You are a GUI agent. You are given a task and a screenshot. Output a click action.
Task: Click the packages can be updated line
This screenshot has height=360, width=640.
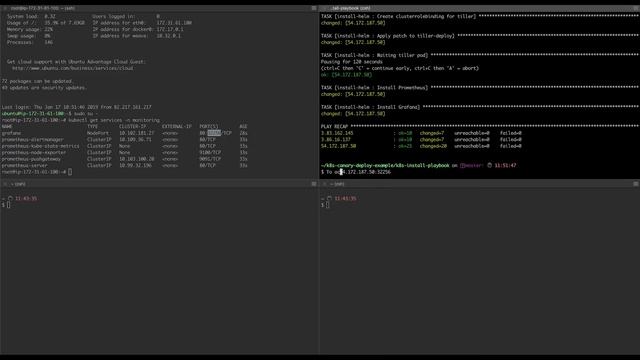point(37,81)
